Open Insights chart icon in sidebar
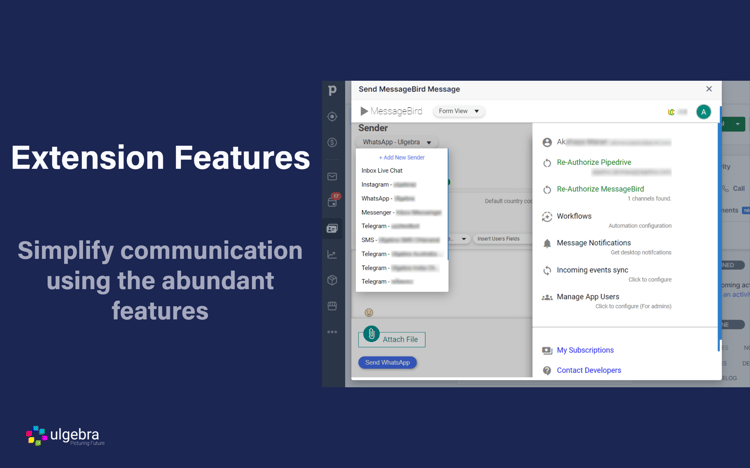750x468 pixels. pos(332,255)
